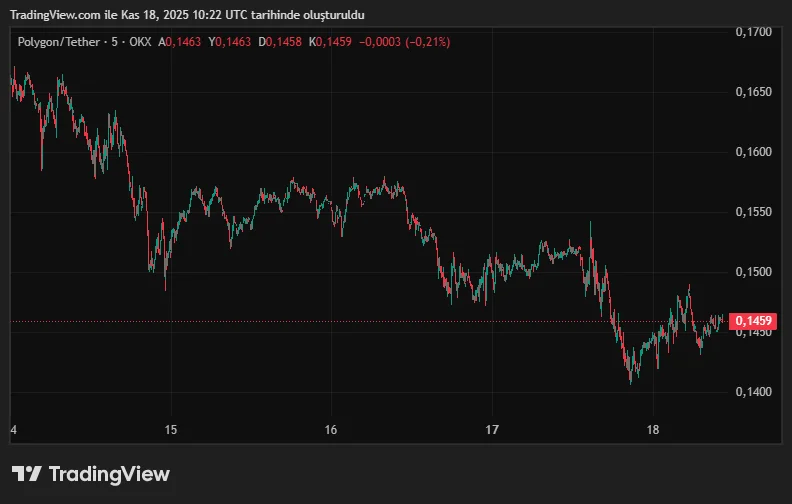Select date 18 on the time axis

pos(652,430)
